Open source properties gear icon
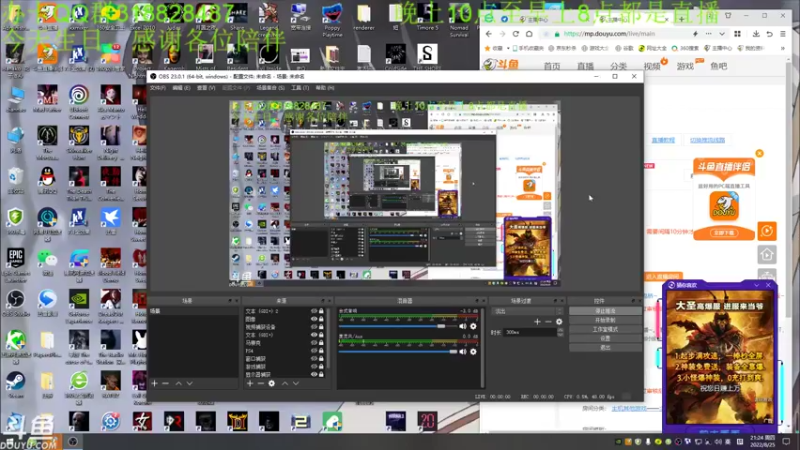 point(271,383)
